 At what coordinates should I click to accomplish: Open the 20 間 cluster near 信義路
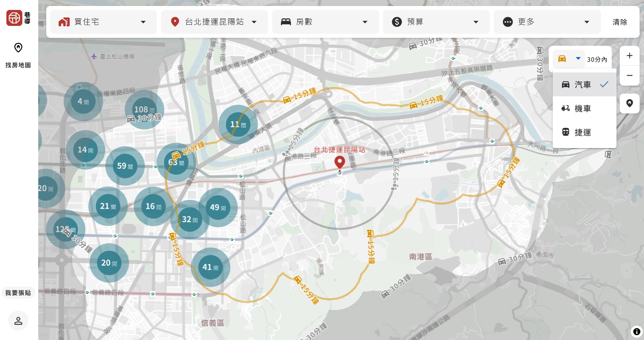109,263
